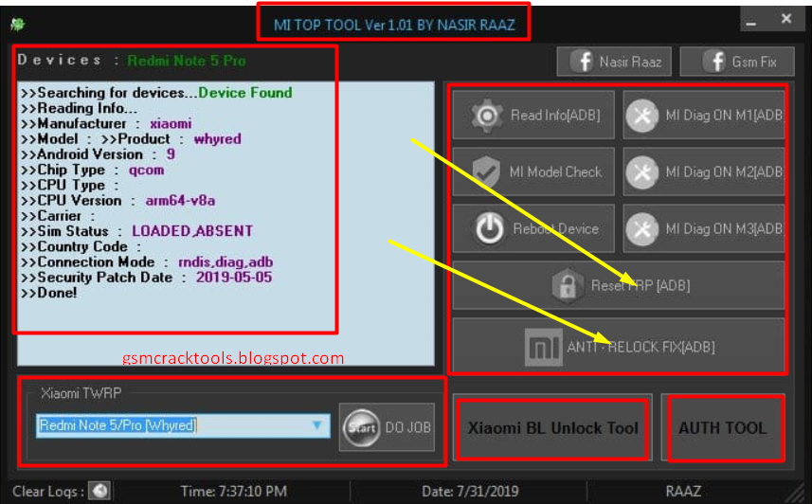Click the 'Time: 7:37:10 PM' status entry
This screenshot has width=812, height=504.
(x=233, y=491)
